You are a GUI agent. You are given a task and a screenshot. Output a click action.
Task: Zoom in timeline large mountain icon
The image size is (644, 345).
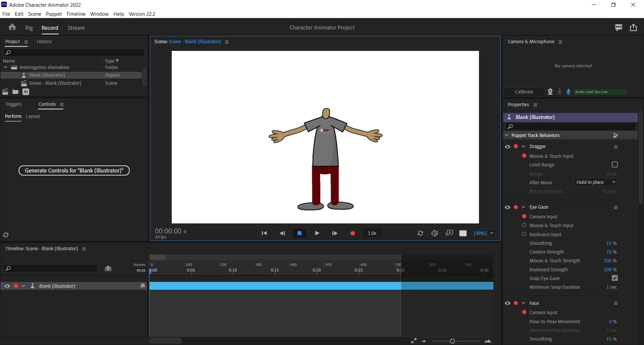coord(488,341)
